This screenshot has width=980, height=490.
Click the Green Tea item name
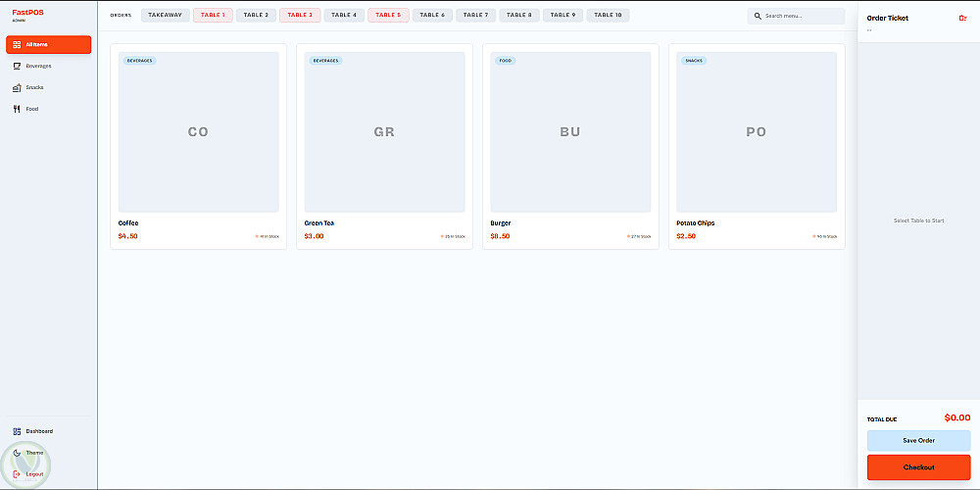coord(320,223)
